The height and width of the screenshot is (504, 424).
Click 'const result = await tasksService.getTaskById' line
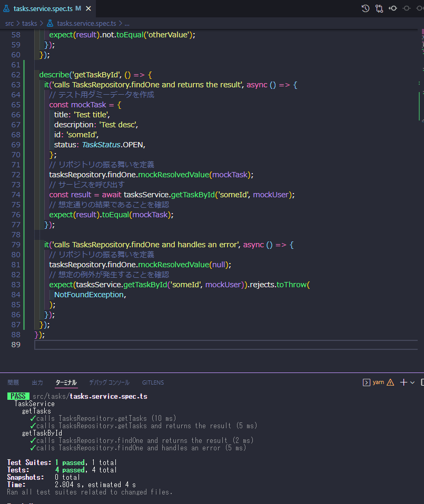172,195
